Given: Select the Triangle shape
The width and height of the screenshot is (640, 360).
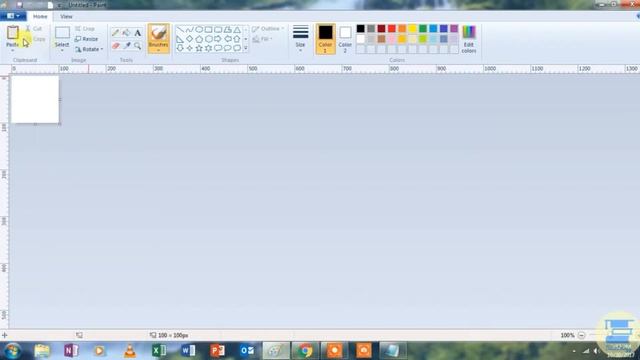Looking at the screenshot, I should (x=237, y=29).
